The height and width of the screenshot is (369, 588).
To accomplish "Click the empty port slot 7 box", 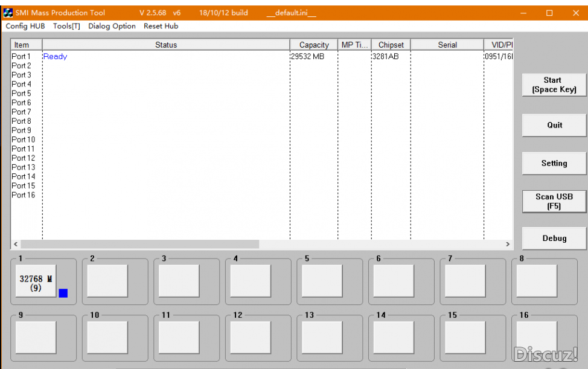I will pyautogui.click(x=465, y=281).
